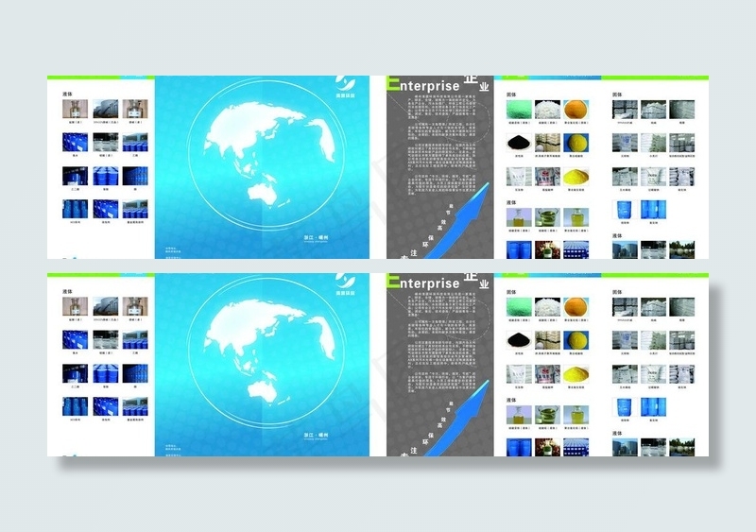The width and height of the screenshot is (756, 532).
Task: Click the leaf logo on the bottom brochure
Action: point(346,282)
